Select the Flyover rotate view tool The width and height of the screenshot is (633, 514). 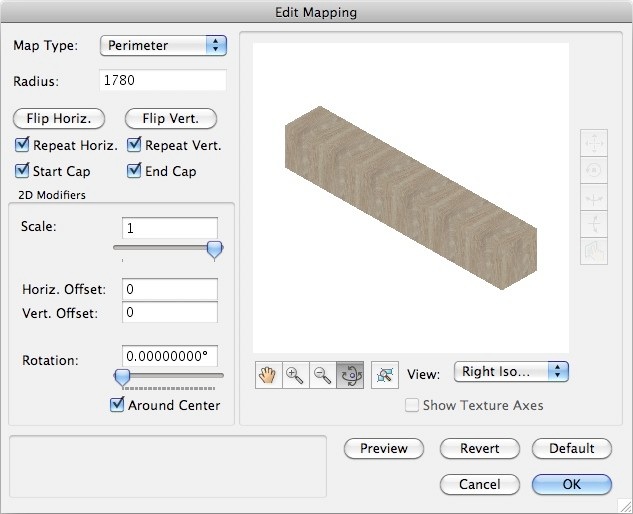click(x=349, y=374)
